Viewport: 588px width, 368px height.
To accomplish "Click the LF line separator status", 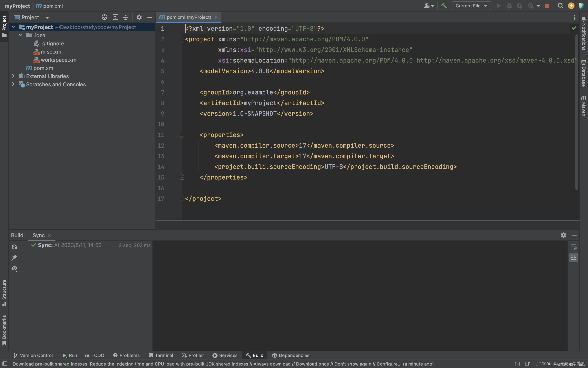I will 528,364.
